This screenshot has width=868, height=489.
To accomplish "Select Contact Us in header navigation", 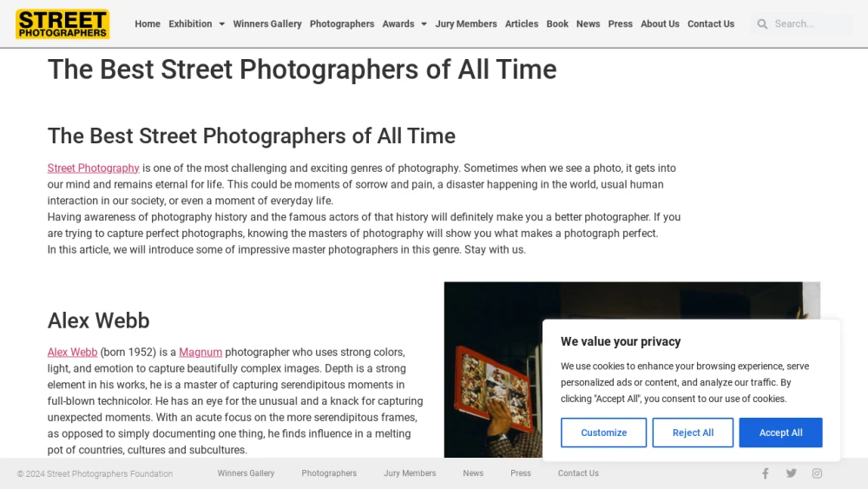I will coord(711,23).
